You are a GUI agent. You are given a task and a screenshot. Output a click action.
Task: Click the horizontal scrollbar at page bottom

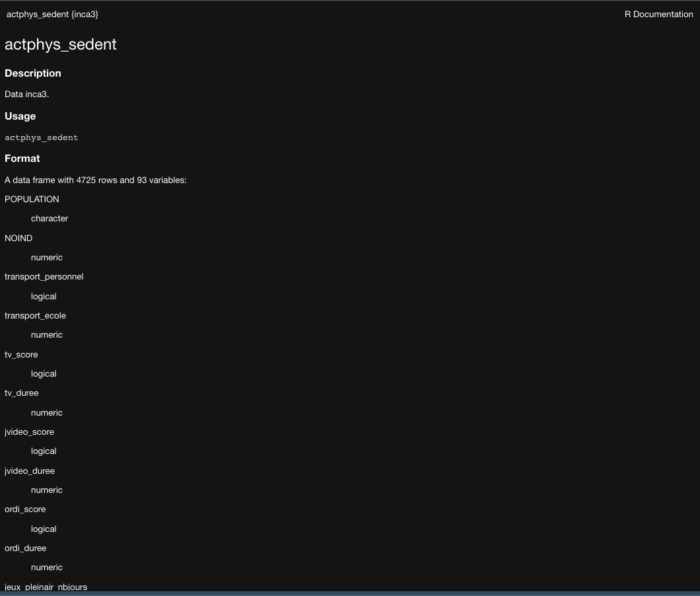(350, 593)
